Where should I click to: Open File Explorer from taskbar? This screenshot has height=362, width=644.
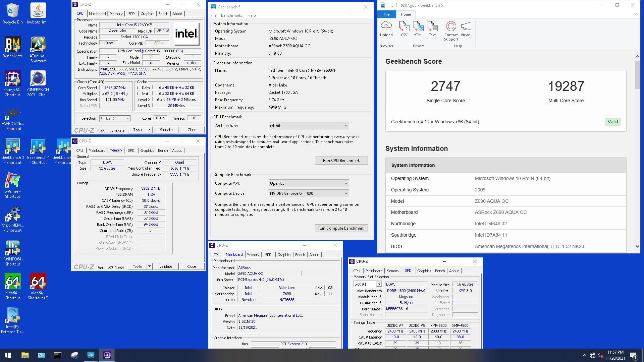25,355
